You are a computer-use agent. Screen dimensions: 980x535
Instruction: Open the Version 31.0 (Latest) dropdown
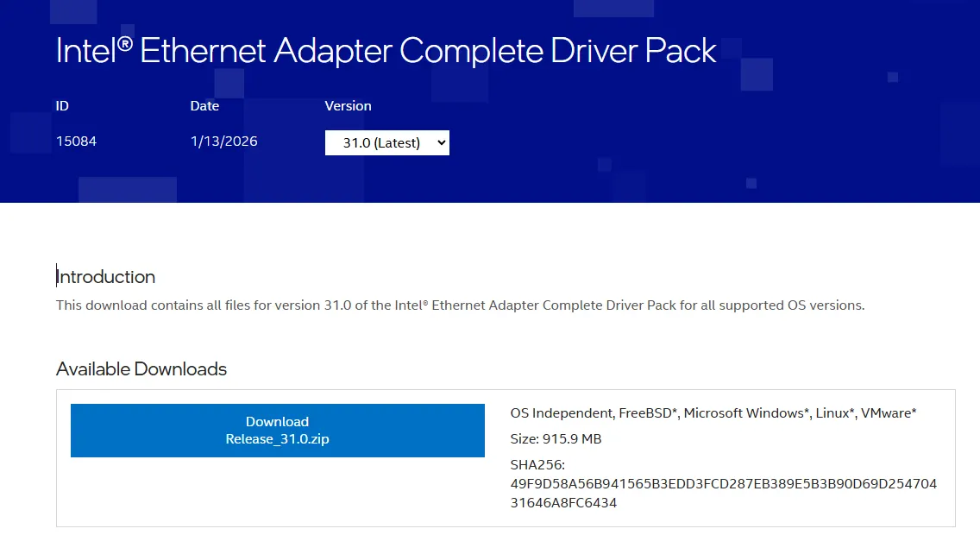[x=387, y=142]
